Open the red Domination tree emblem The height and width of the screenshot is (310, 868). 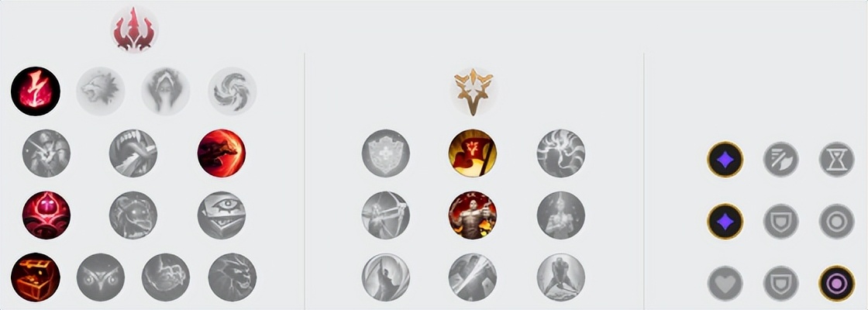tap(134, 29)
